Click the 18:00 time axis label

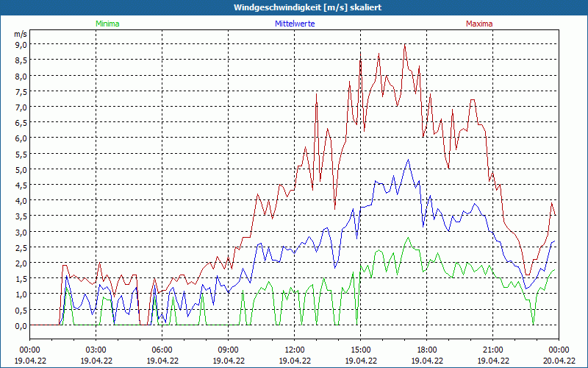pos(426,350)
